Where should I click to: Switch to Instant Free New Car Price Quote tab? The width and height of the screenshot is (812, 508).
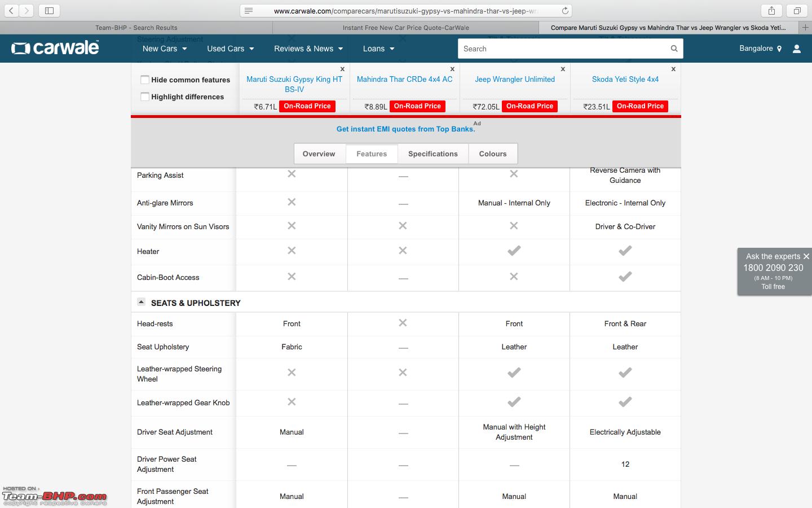pyautogui.click(x=405, y=28)
